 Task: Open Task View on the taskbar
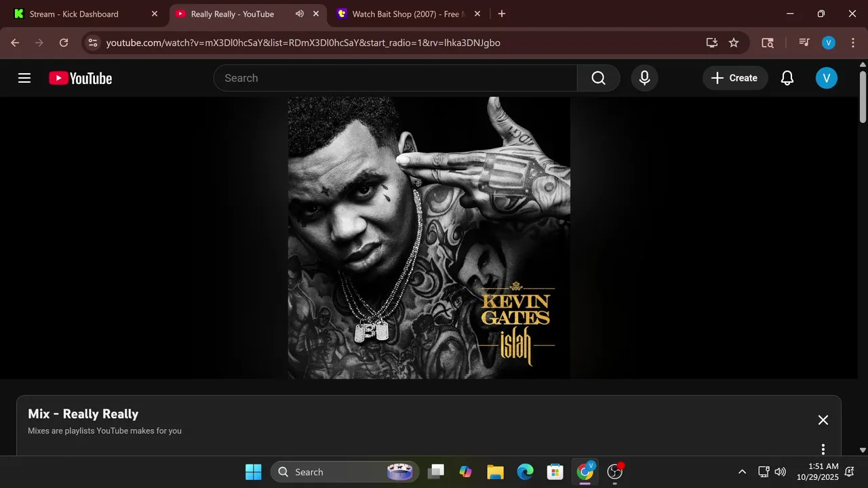coord(436,472)
